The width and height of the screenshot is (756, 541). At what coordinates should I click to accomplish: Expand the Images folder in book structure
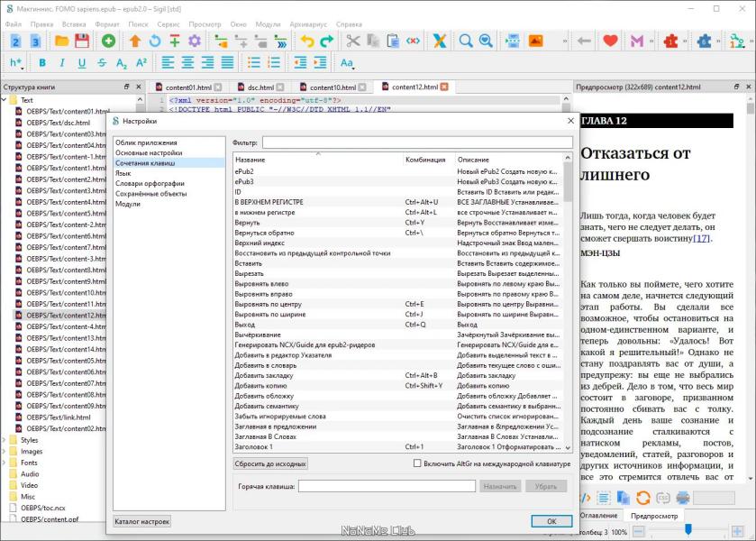(x=5, y=451)
